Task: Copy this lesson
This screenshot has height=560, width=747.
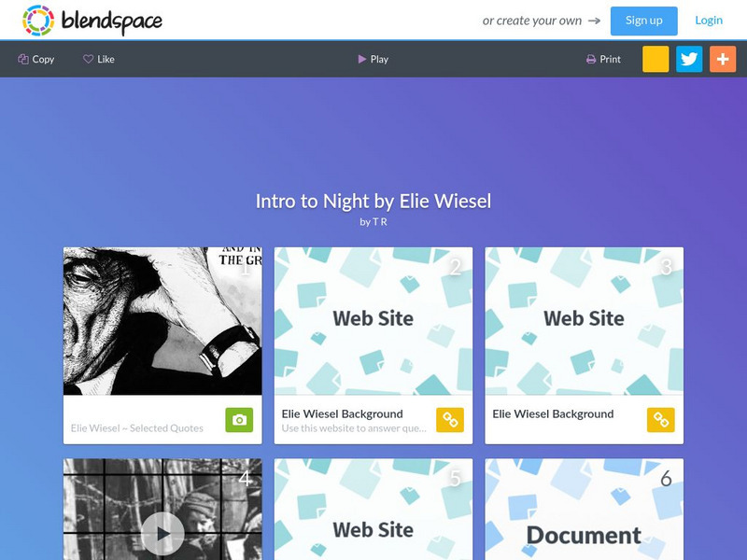Action: [x=36, y=59]
